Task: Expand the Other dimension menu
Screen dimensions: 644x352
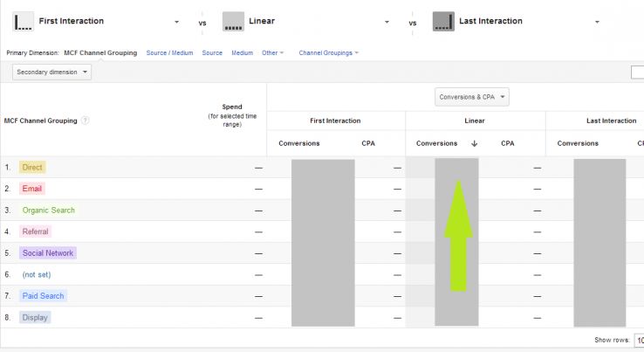Action: pyautogui.click(x=273, y=52)
